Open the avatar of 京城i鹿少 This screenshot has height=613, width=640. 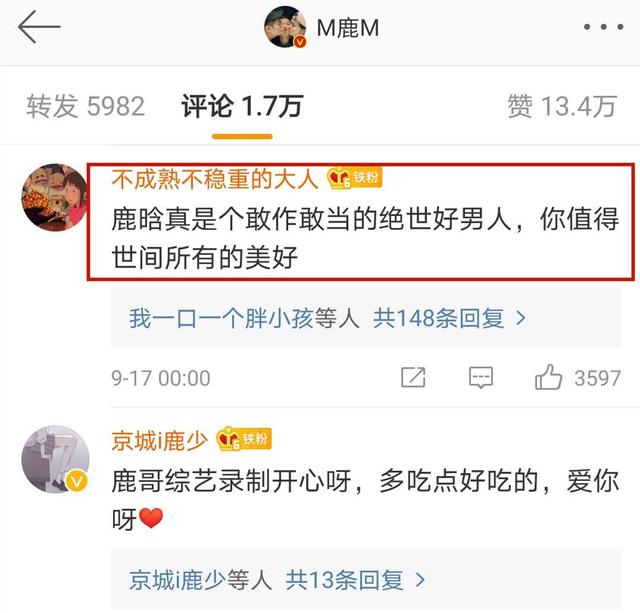tap(55, 459)
